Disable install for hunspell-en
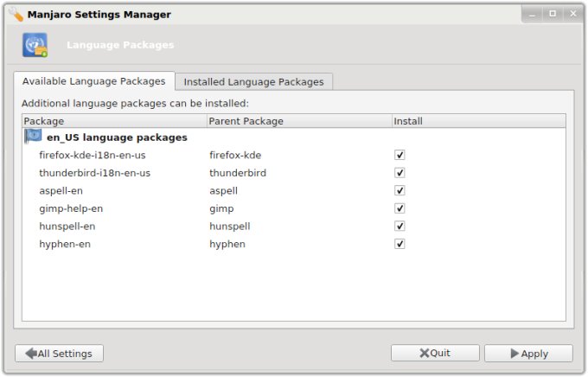Image resolution: width=588 pixels, height=377 pixels. (x=399, y=227)
